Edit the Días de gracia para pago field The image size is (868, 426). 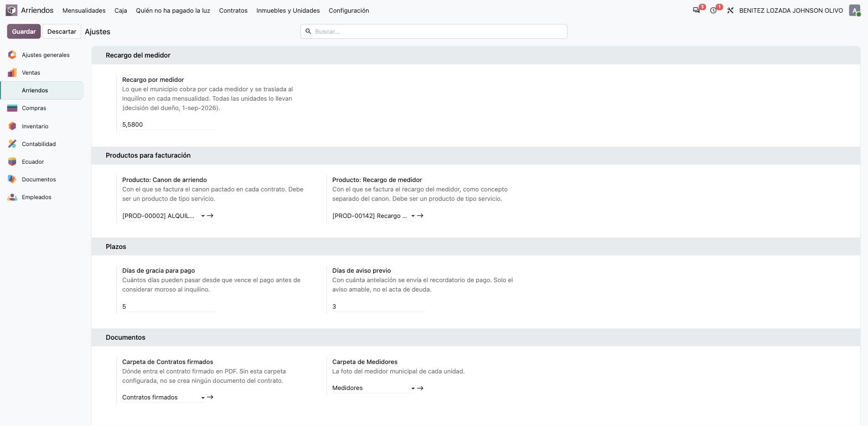tap(168, 306)
